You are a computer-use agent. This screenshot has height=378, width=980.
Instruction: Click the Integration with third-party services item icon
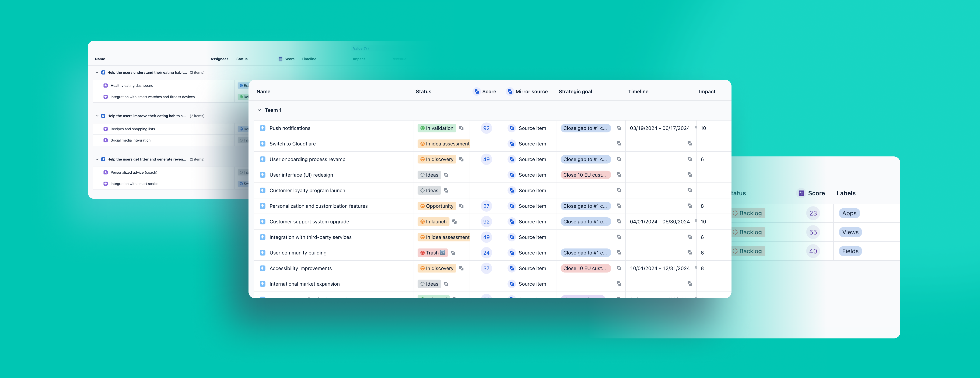point(262,237)
